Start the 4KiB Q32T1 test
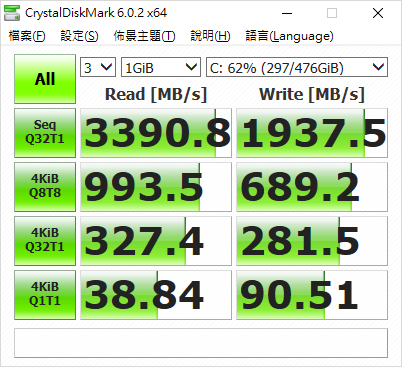 [45, 241]
